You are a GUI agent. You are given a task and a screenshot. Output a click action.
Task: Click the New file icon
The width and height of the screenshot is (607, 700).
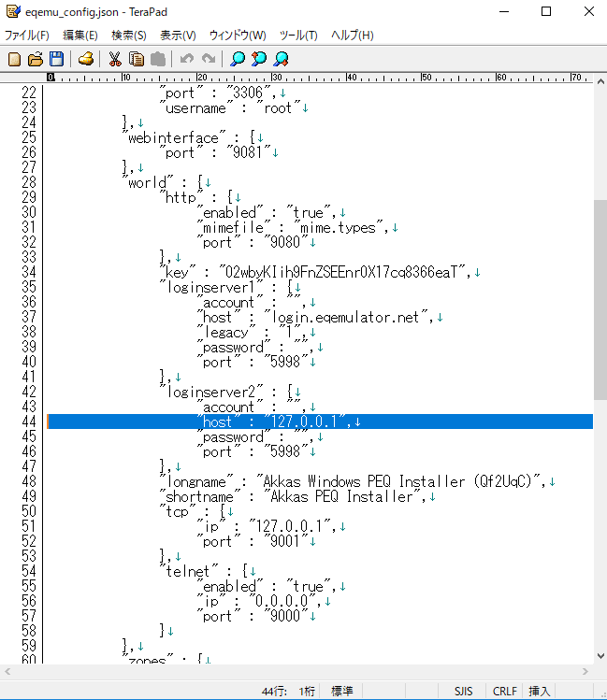point(14,59)
